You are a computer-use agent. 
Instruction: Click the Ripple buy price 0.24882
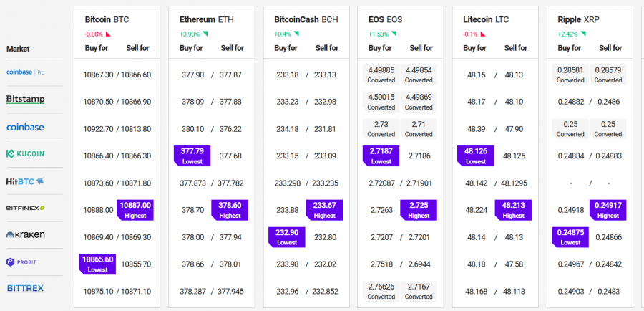pyautogui.click(x=571, y=102)
